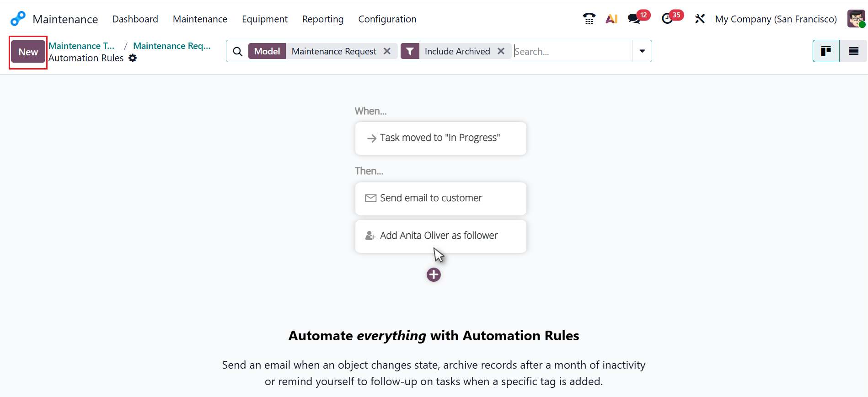Screen dimensions: 868x397
Task: Open the My Company (San Francisco) switcher
Action: coord(776,19)
